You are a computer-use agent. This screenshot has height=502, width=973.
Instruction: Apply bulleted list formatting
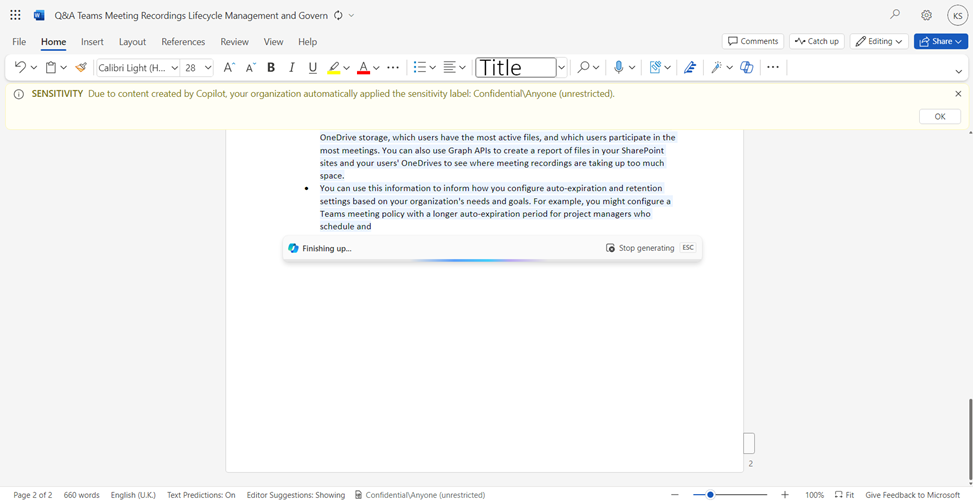pyautogui.click(x=420, y=67)
